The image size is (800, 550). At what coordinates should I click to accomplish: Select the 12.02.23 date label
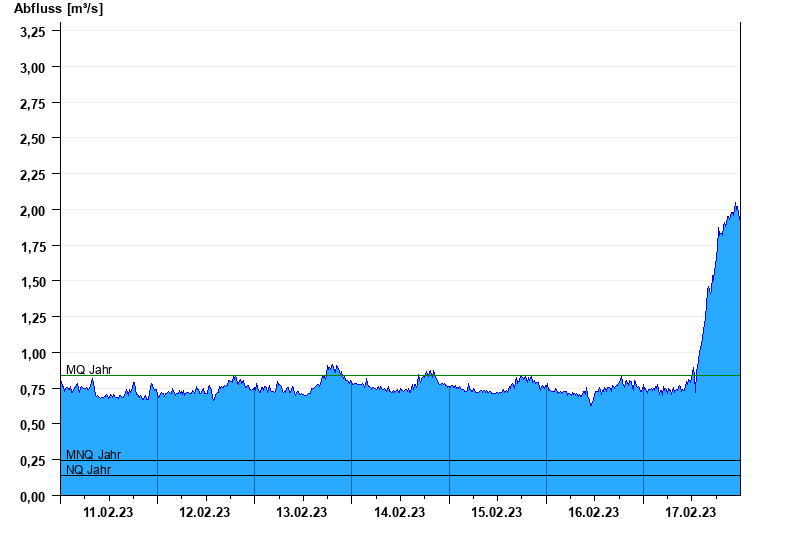(x=205, y=512)
